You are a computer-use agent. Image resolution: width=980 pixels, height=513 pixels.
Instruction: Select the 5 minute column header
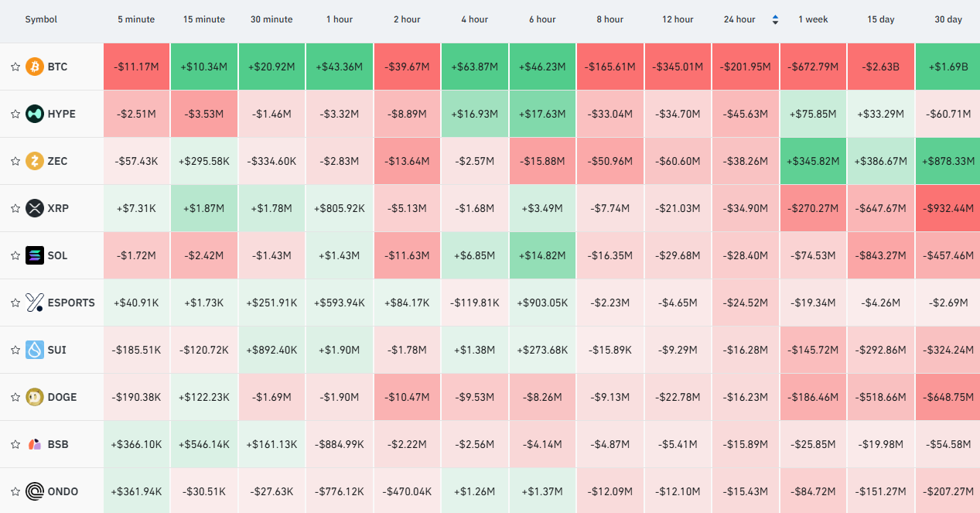click(136, 19)
